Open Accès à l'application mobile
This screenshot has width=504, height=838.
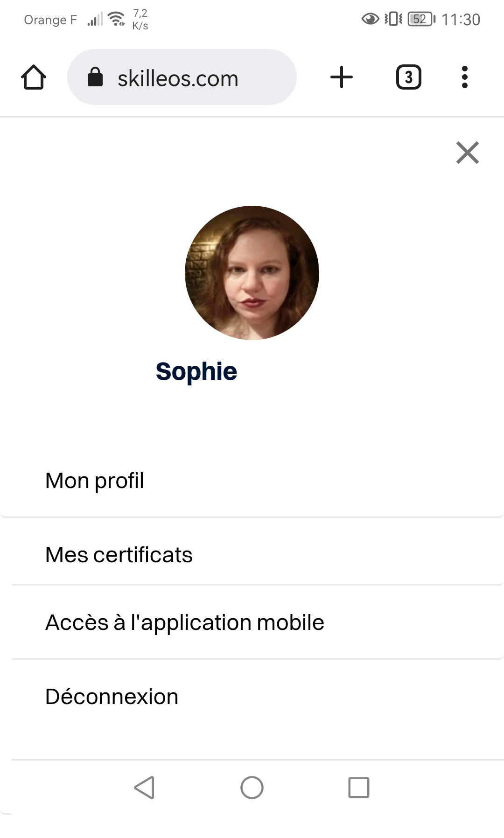252,622
